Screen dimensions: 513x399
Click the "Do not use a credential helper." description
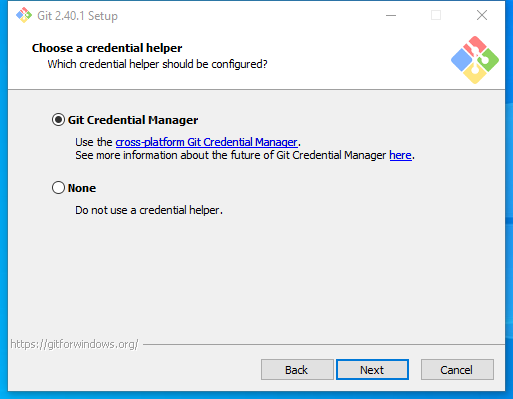pos(149,210)
